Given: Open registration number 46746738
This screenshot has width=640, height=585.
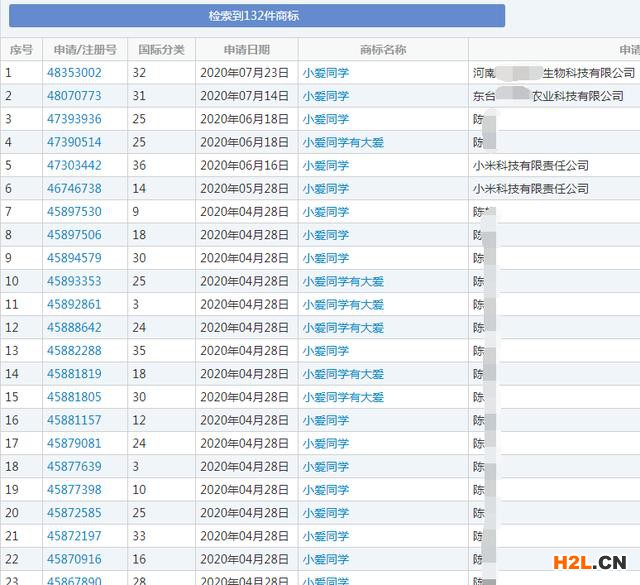Looking at the screenshot, I should click(74, 189).
